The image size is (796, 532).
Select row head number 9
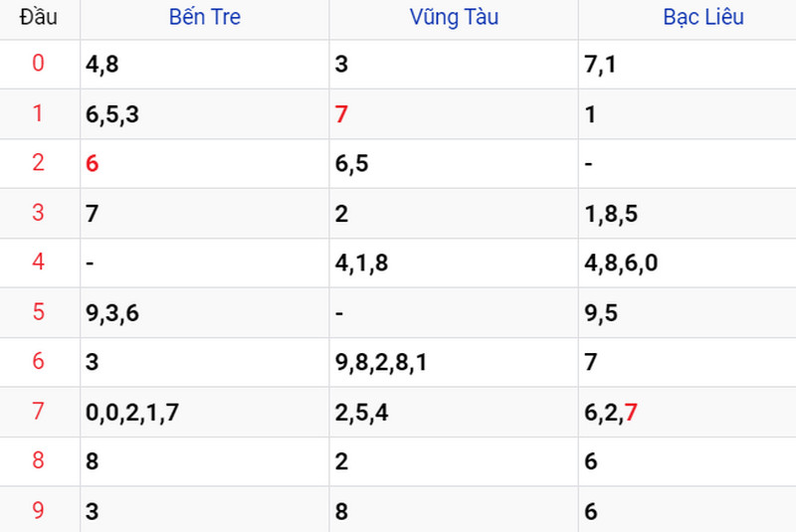38,510
